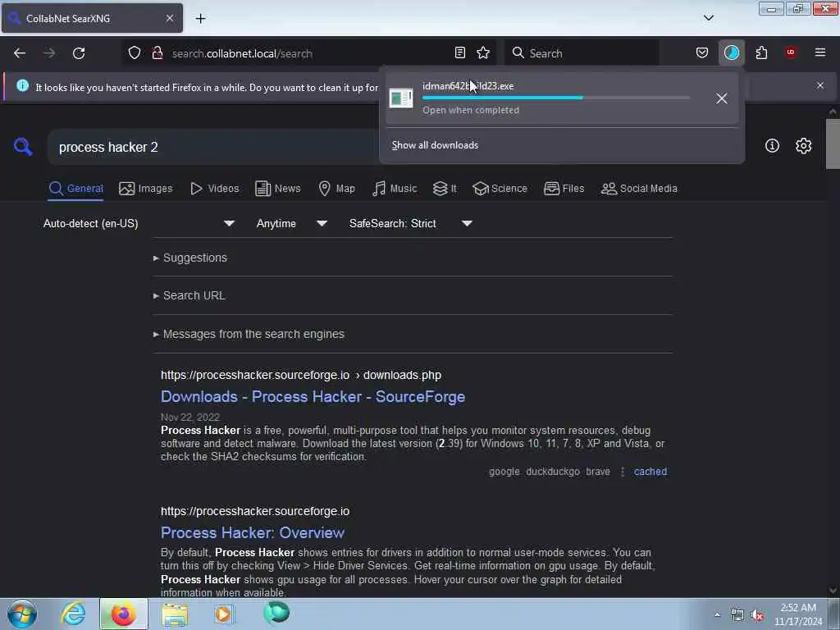Image resolution: width=840 pixels, height=630 pixels.
Task: Click the browser address bar URL
Action: (242, 53)
